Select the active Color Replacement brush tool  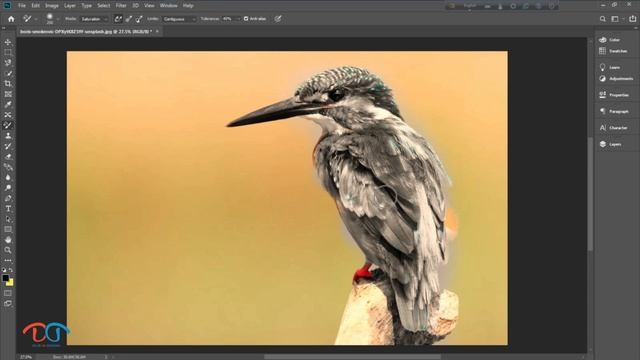point(8,125)
